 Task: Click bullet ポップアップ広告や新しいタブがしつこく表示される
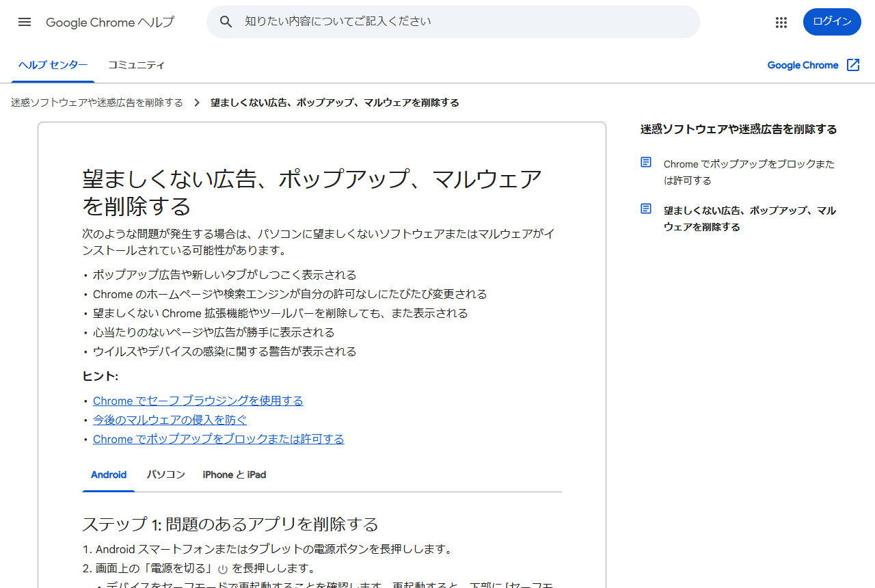(x=225, y=275)
